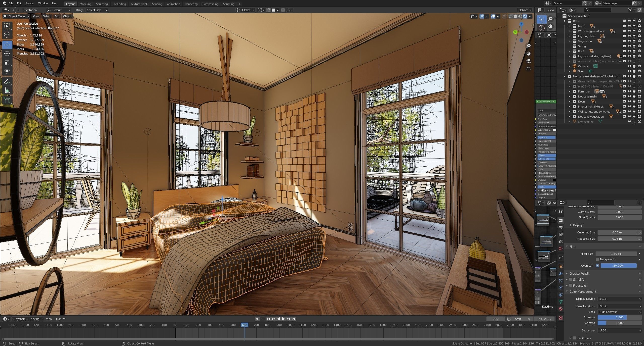The height and width of the screenshot is (346, 644).
Task: Open the Material properties tab
Action: [561, 309]
